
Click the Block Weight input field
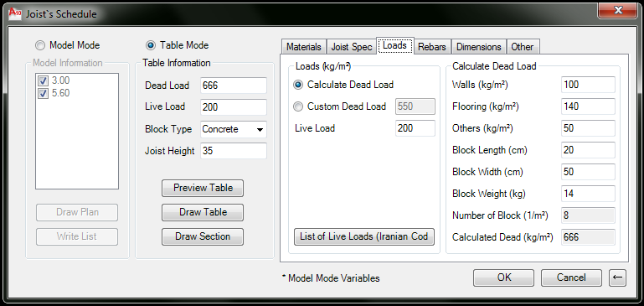click(x=588, y=194)
